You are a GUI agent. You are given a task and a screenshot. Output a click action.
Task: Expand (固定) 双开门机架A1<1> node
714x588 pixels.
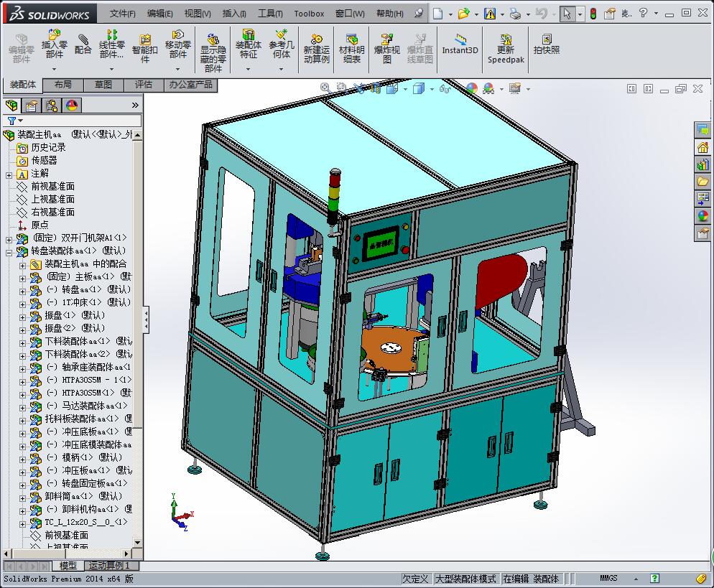click(x=9, y=239)
